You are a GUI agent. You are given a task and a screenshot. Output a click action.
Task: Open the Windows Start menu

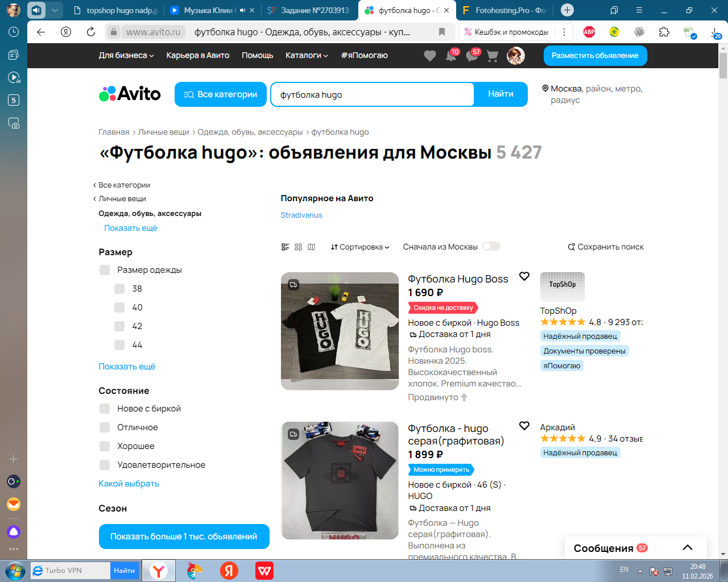coord(15,571)
